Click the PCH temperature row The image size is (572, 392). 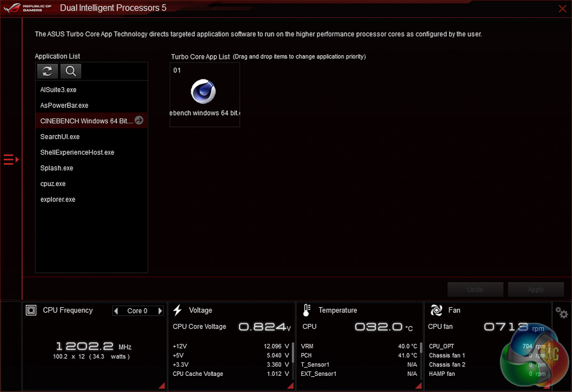tap(359, 355)
